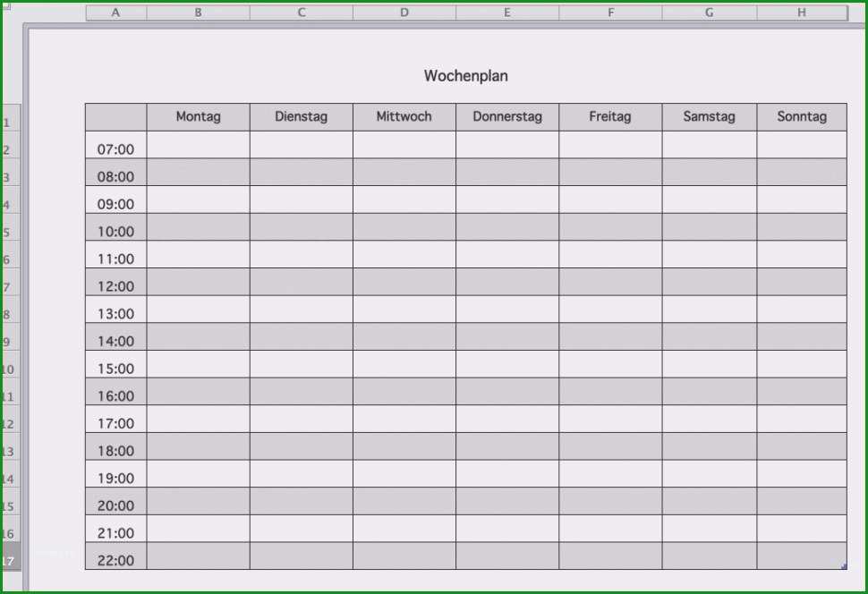Image resolution: width=868 pixels, height=594 pixels.
Task: Select the Mittwoch header cell
Action: [x=404, y=117]
